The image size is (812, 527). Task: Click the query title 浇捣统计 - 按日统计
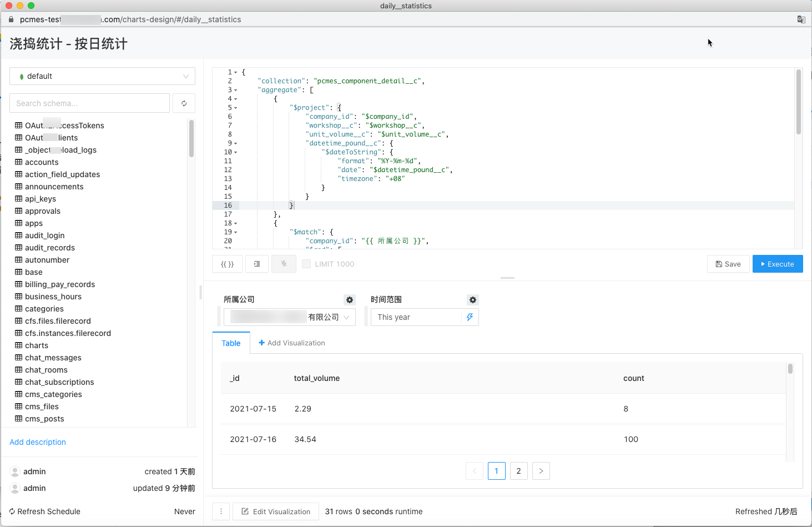point(68,44)
